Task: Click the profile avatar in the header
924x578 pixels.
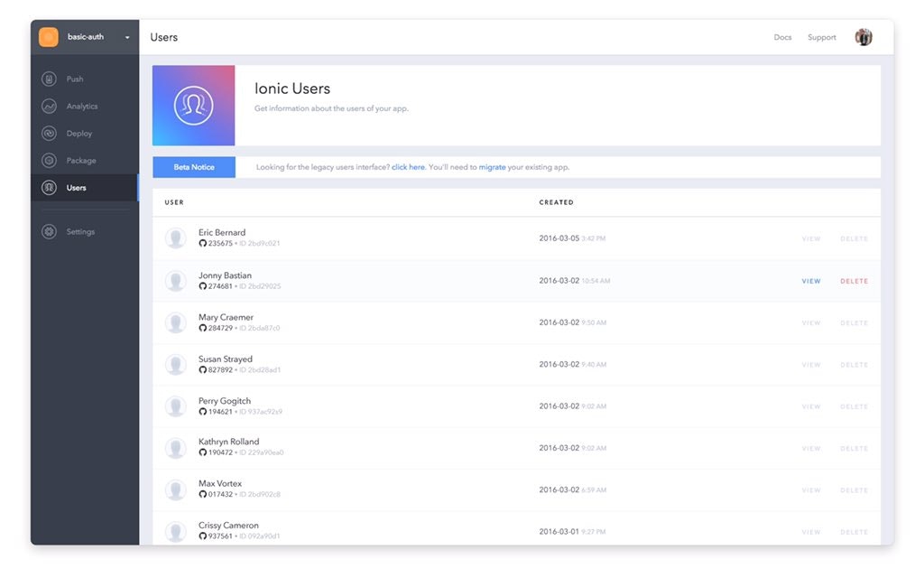Action: coord(864,37)
